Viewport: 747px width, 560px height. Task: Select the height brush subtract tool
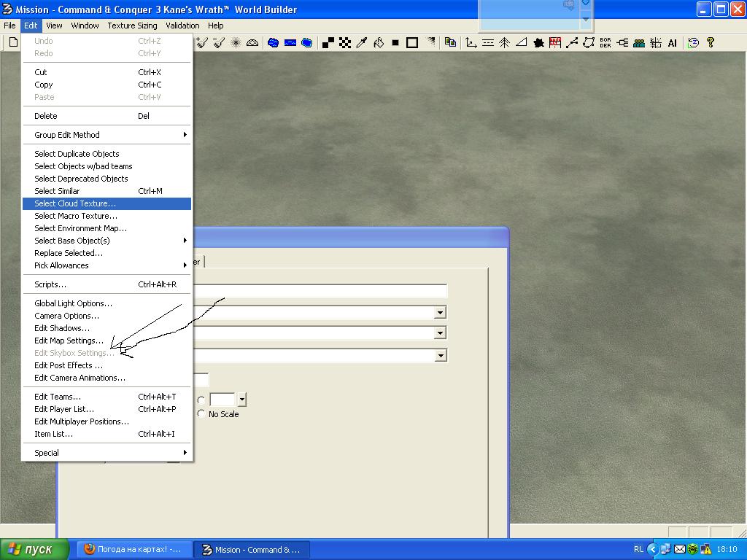(219, 43)
